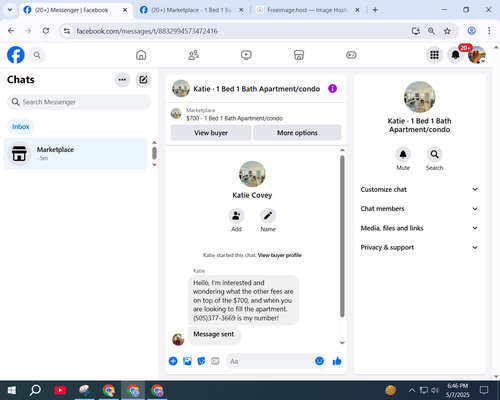The width and height of the screenshot is (500, 400).
Task: Open Windows taskbar search
Action: click(35, 390)
